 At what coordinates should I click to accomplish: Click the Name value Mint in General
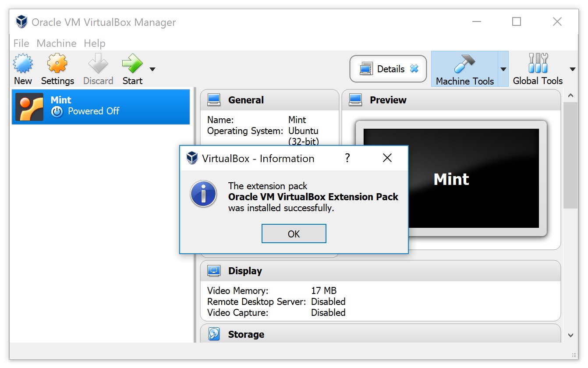click(297, 120)
